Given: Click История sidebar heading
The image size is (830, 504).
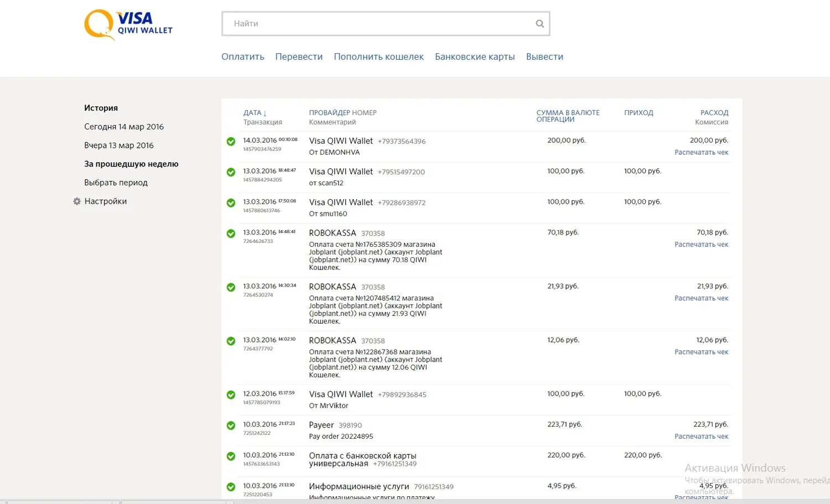Looking at the screenshot, I should (101, 108).
